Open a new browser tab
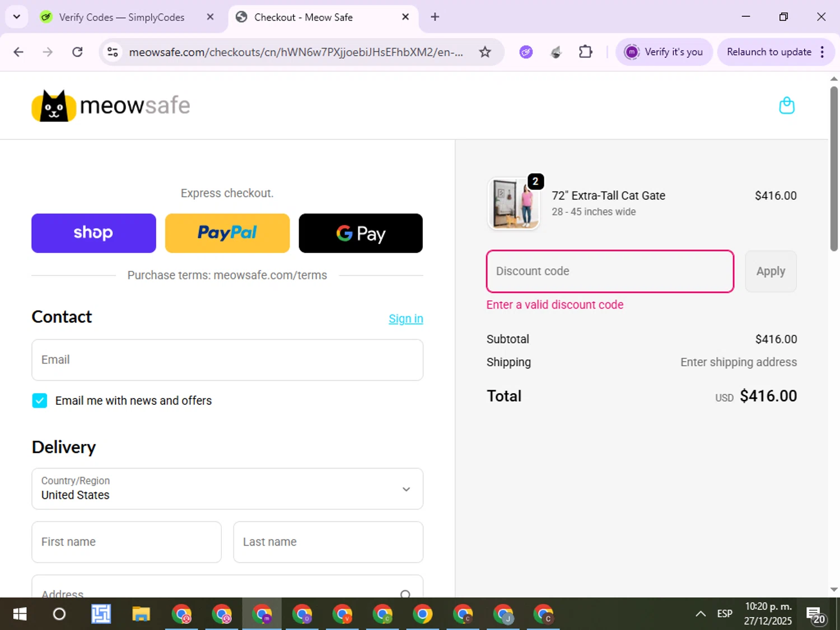Viewport: 840px width, 630px height. pos(435,17)
